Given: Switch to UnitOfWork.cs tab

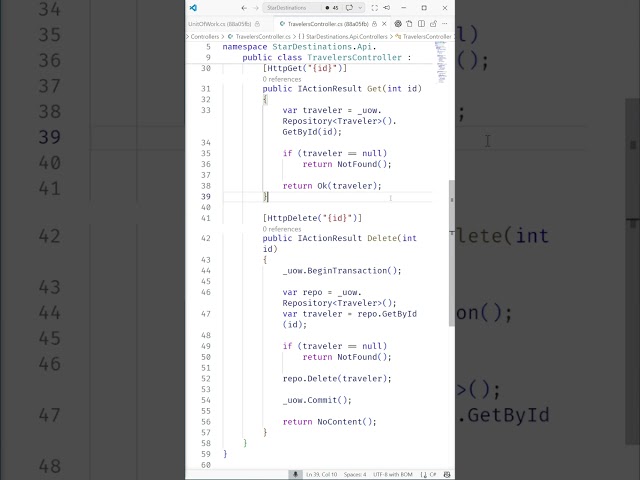Looking at the screenshot, I should pyautogui.click(x=220, y=24).
